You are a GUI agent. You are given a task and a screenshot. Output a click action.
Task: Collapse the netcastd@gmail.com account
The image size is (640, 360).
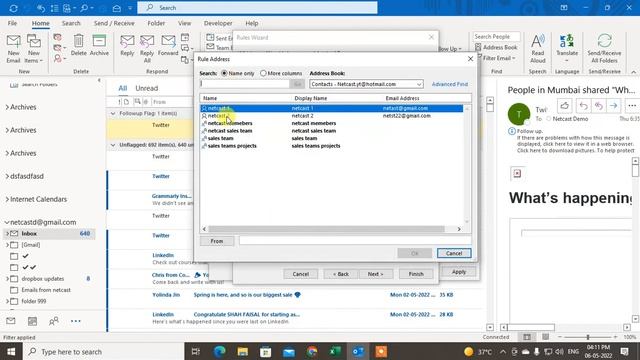[x=7, y=222]
